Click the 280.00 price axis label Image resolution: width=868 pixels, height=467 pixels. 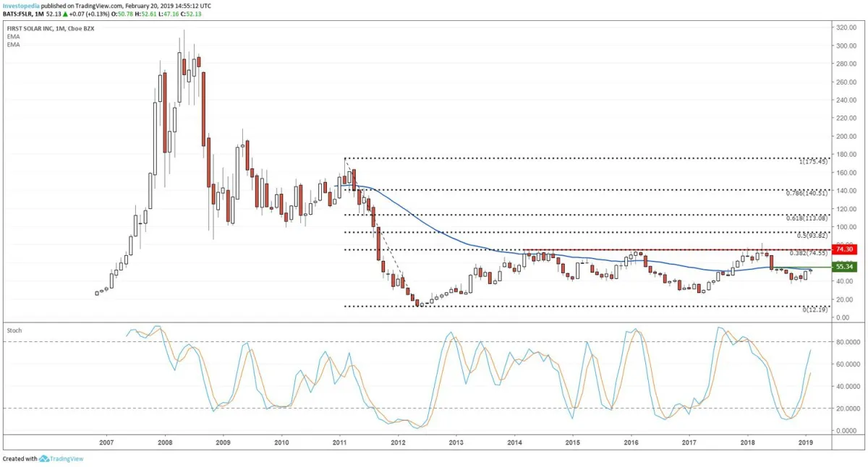click(x=846, y=64)
